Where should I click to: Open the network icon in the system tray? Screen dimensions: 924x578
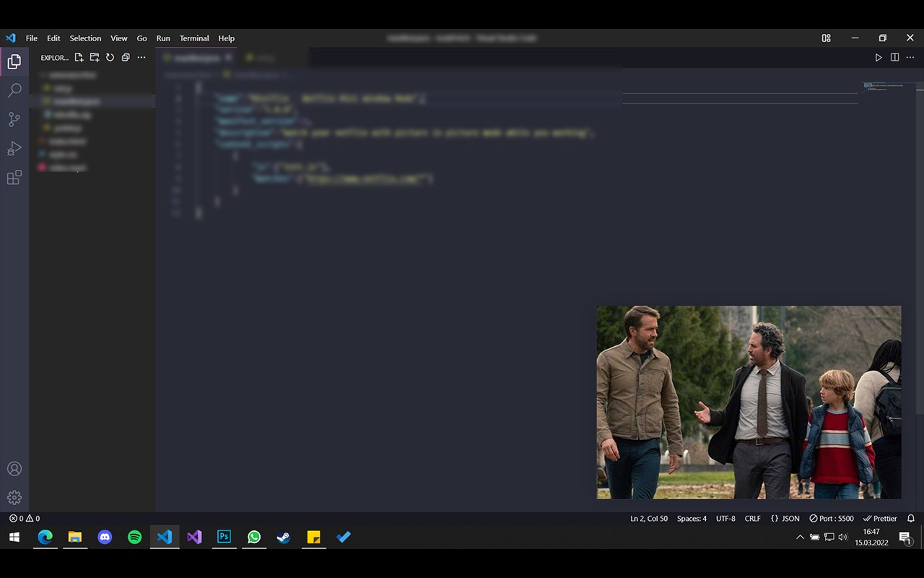click(829, 538)
